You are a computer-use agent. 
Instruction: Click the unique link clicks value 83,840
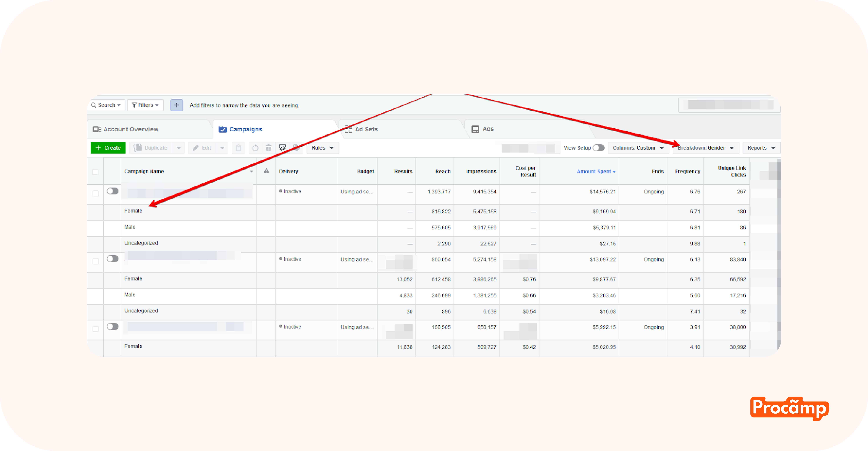click(x=738, y=259)
